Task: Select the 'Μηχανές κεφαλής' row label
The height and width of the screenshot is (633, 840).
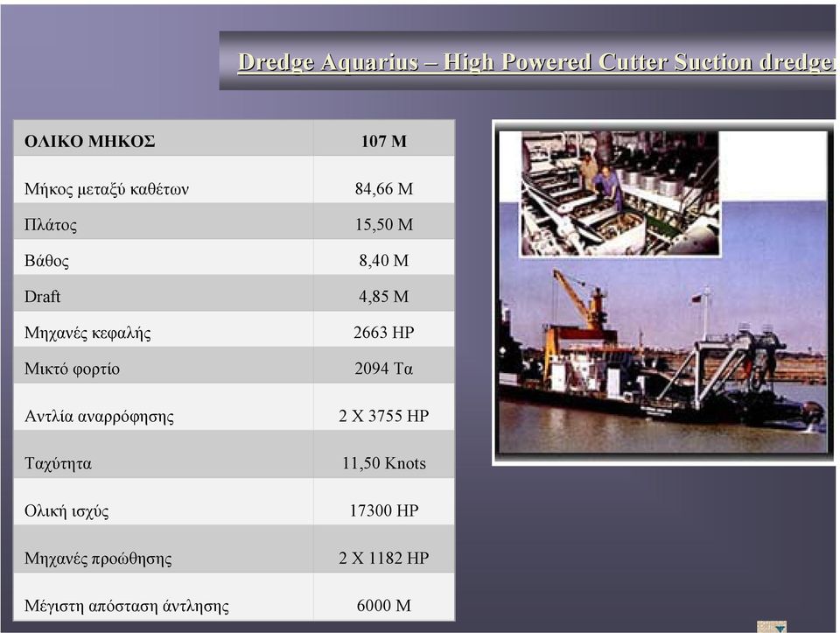Action: tap(87, 333)
